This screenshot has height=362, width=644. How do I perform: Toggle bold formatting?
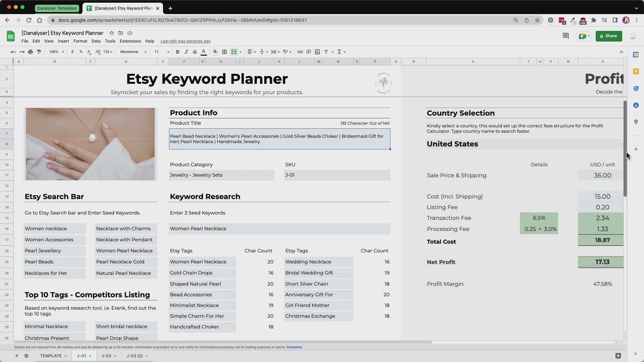[x=177, y=52]
